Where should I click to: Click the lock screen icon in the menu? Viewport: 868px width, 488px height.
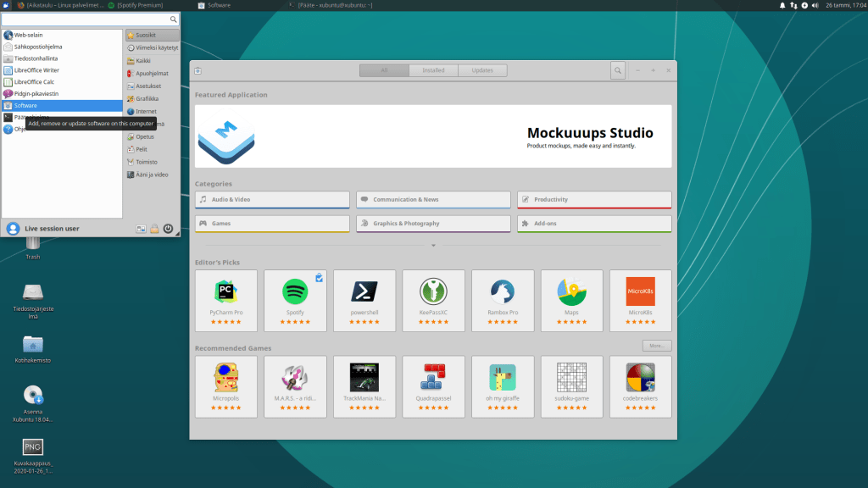(x=154, y=229)
